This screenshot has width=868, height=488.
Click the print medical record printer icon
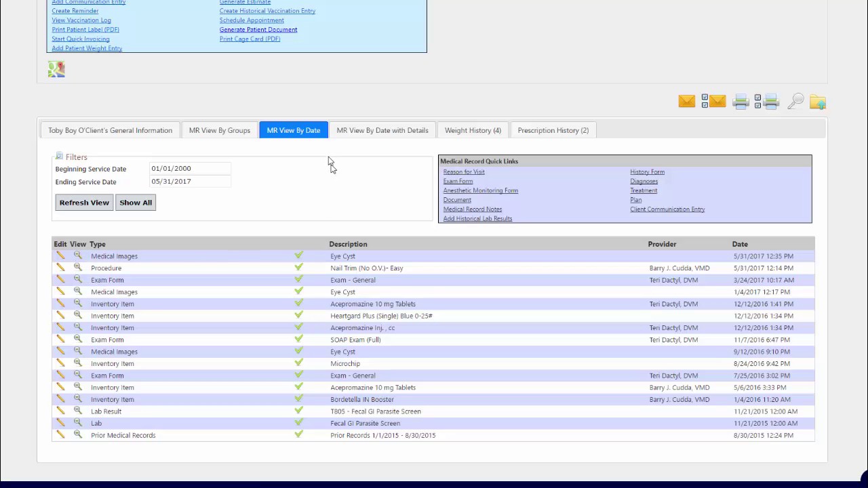point(741,102)
